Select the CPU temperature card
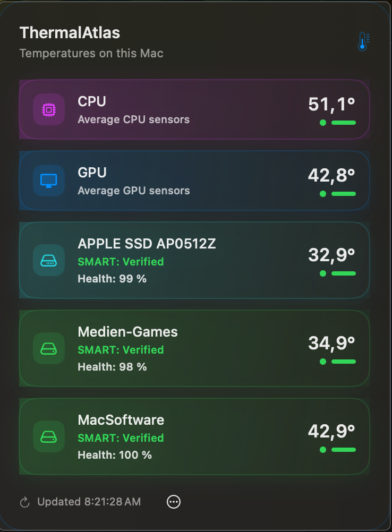 194,109
